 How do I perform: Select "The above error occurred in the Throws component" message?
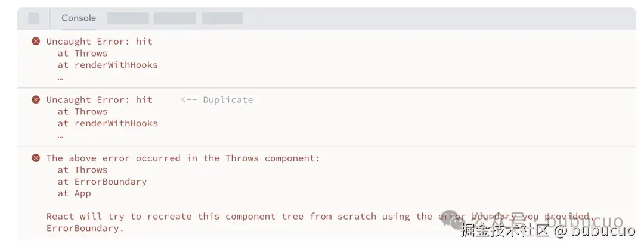tap(183, 158)
